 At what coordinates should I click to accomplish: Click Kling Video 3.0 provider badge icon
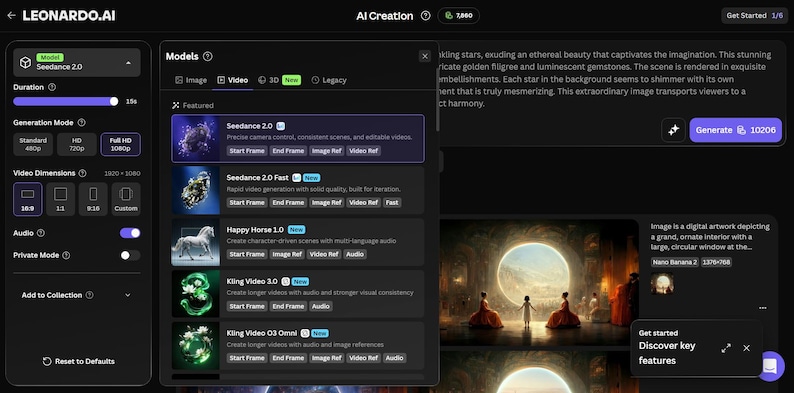(x=286, y=282)
